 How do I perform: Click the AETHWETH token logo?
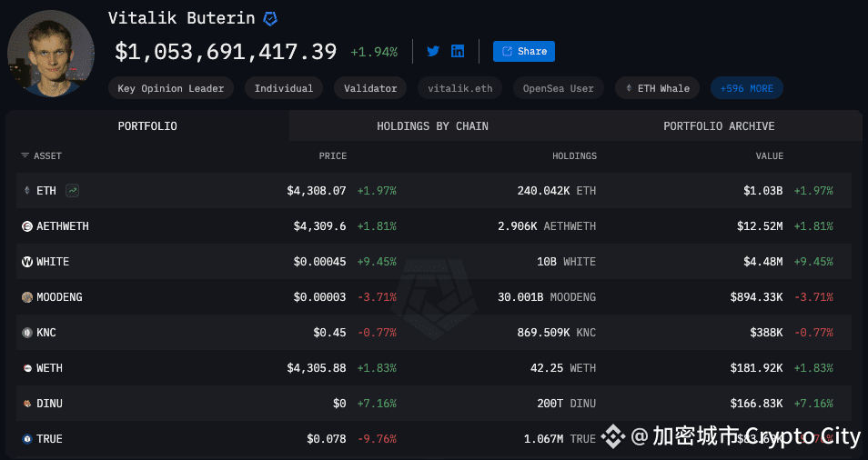[26, 226]
